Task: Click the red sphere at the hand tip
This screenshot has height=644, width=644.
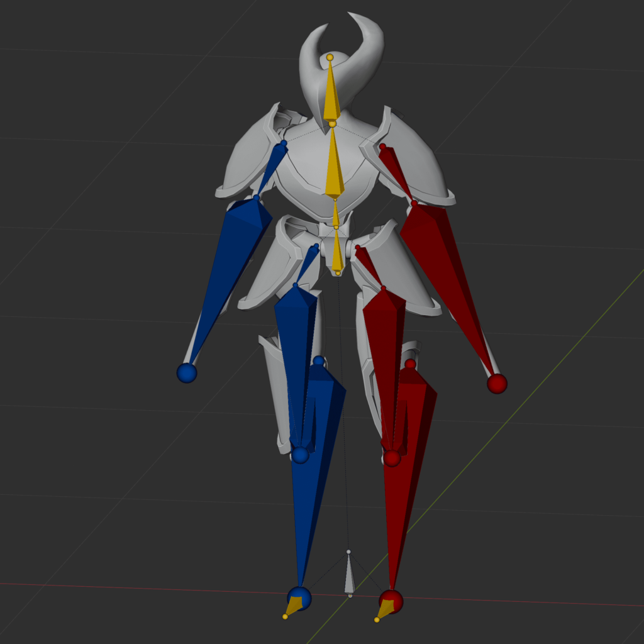Action: 497,384
